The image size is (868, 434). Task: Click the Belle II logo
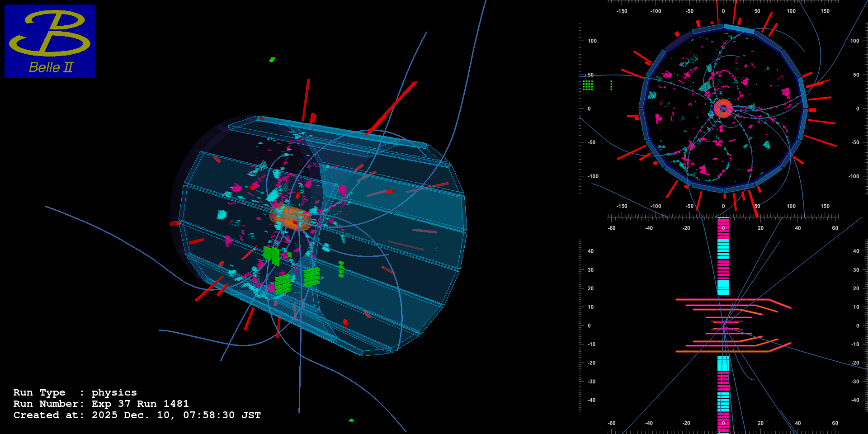tap(50, 41)
